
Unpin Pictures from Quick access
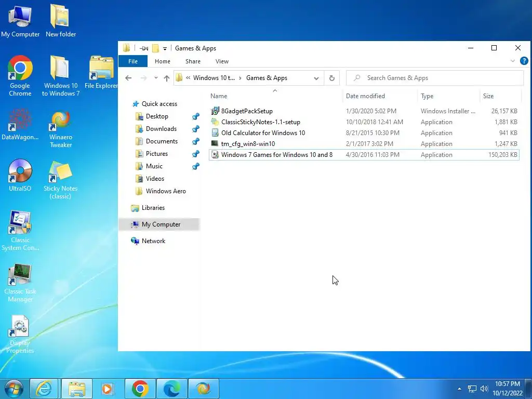pyautogui.click(x=196, y=154)
